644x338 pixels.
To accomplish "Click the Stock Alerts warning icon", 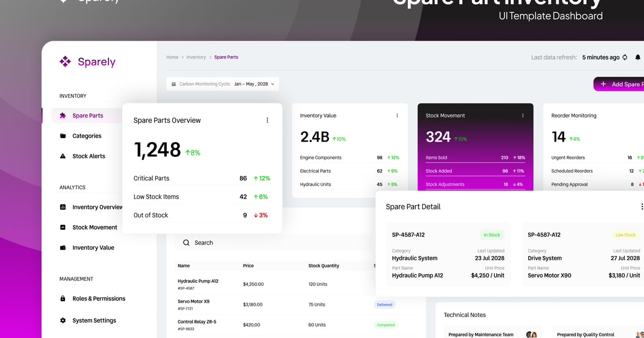I will (63, 156).
